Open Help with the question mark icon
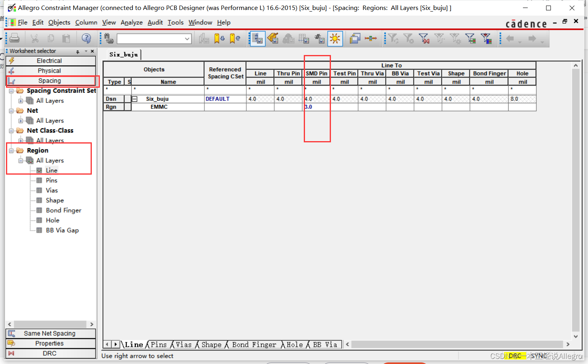The height and width of the screenshot is (364, 588). pos(86,38)
